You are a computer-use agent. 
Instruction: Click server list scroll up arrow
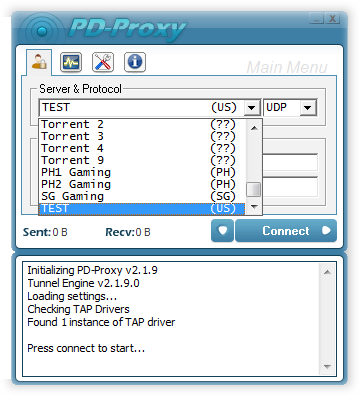click(x=254, y=128)
